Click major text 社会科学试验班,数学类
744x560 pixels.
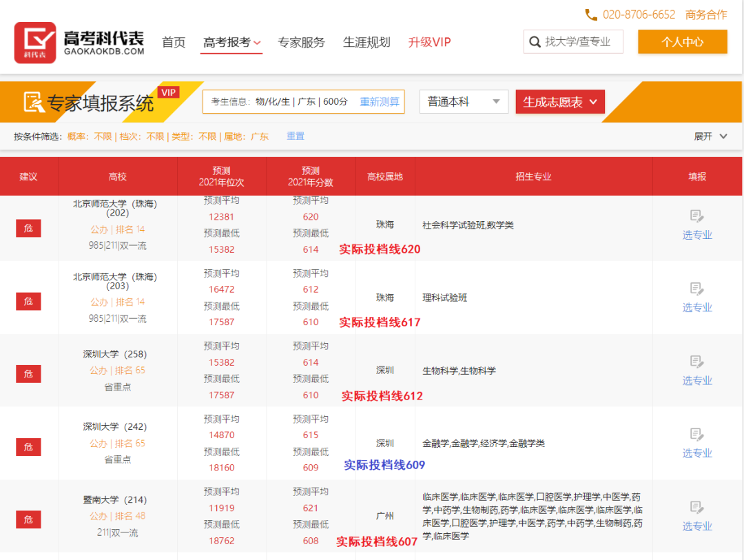tap(468, 225)
